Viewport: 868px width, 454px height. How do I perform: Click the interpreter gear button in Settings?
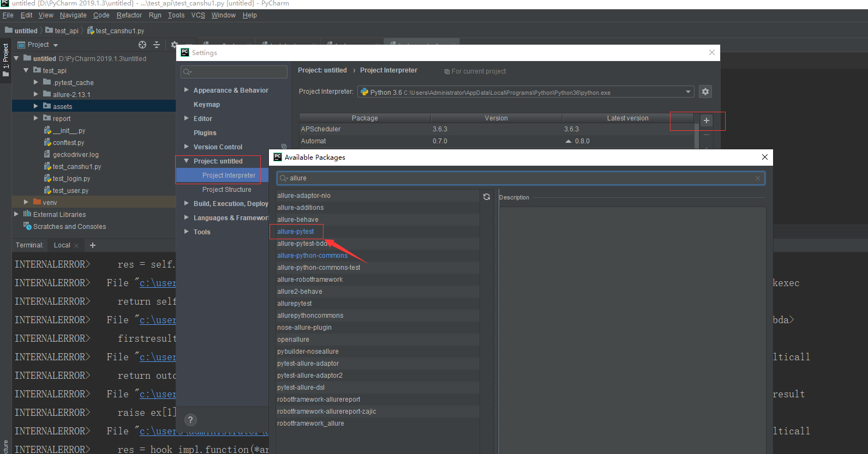click(x=705, y=92)
